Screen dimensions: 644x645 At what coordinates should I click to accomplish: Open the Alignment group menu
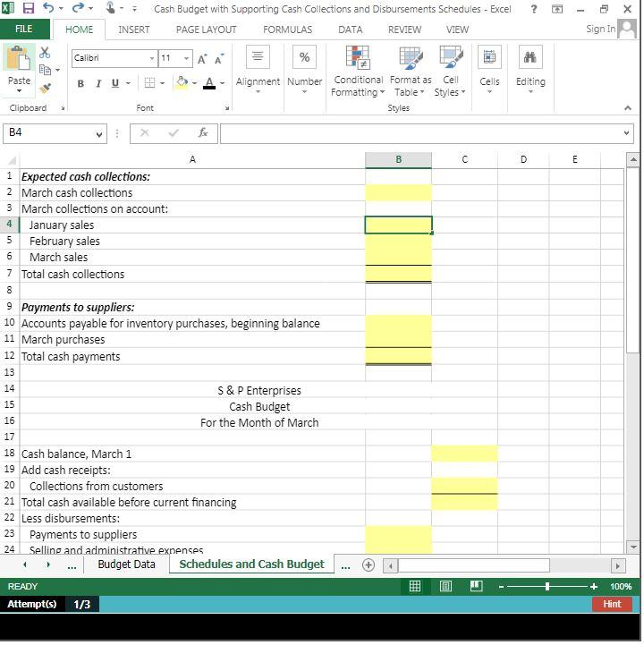(x=258, y=69)
